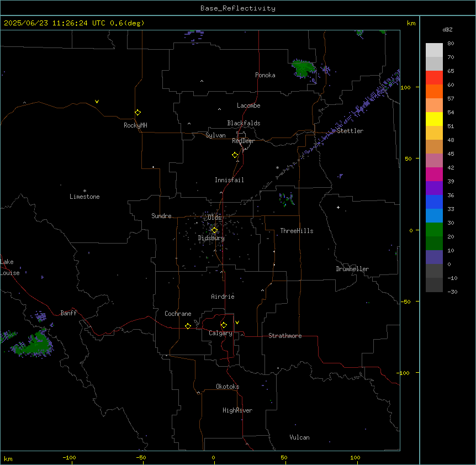The width and height of the screenshot is (476, 465).
Task: Click the Didsbury label
Action: [x=211, y=238]
